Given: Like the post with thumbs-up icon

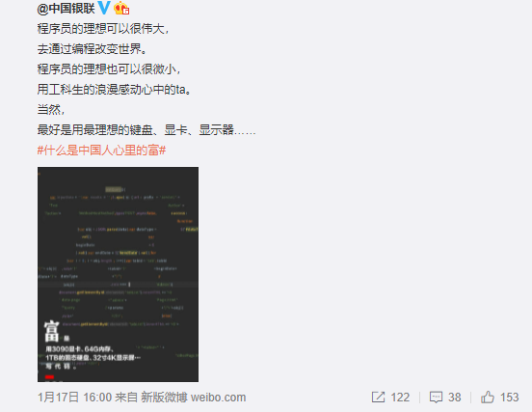Looking at the screenshot, I should click(x=488, y=398).
